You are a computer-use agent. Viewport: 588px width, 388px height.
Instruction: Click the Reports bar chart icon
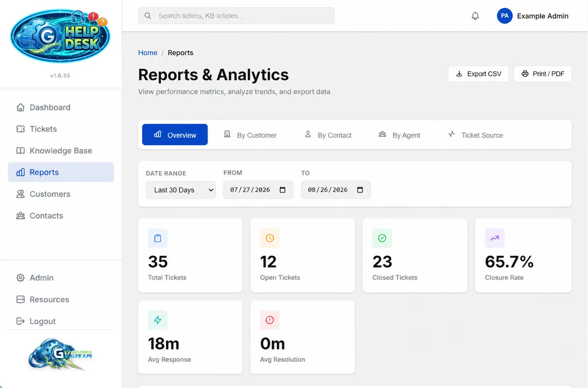point(20,172)
